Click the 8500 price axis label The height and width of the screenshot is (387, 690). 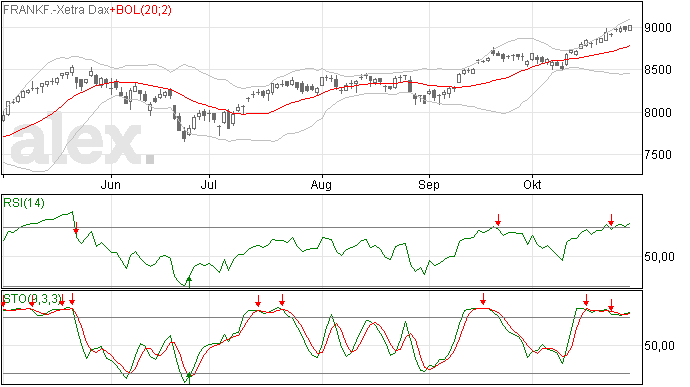tap(658, 70)
